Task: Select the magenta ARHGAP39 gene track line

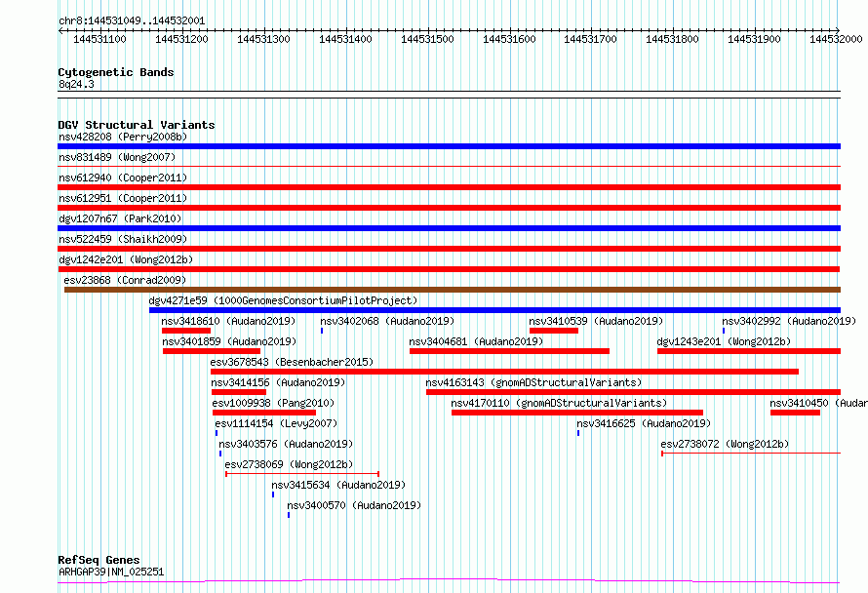Action: coord(449,581)
